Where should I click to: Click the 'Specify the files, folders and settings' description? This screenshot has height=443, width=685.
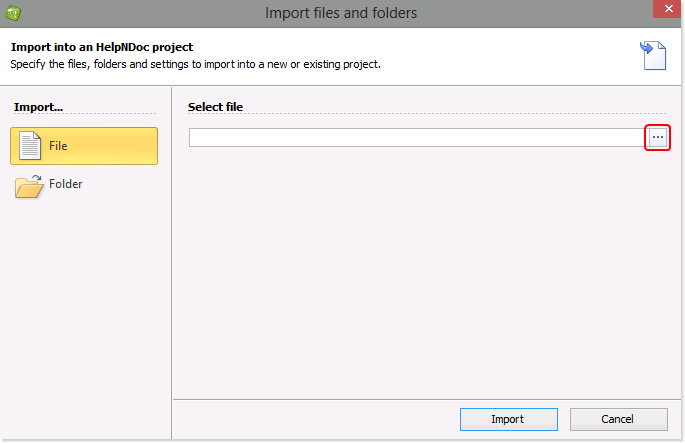[x=195, y=64]
